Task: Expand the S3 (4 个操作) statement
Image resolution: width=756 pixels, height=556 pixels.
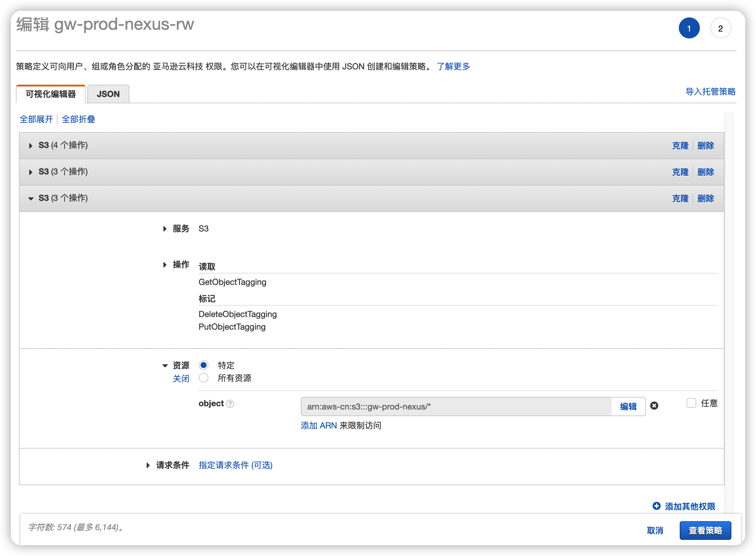Action: [x=31, y=146]
